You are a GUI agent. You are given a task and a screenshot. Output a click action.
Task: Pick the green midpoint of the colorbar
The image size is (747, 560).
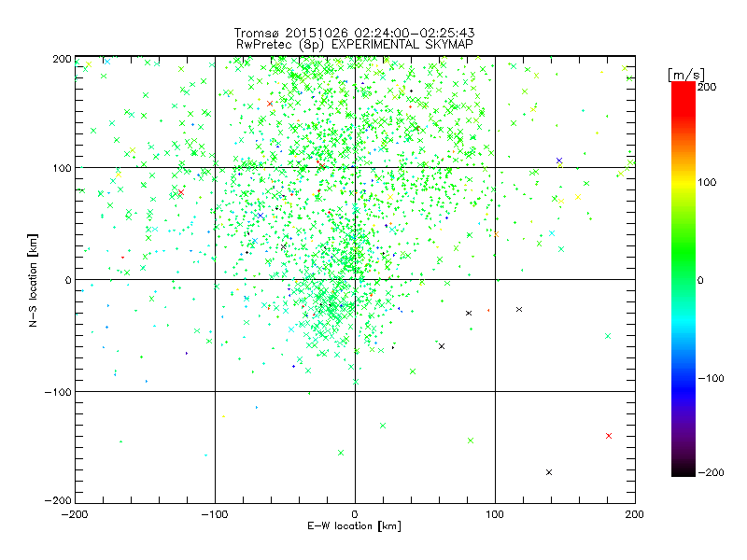tap(684, 279)
